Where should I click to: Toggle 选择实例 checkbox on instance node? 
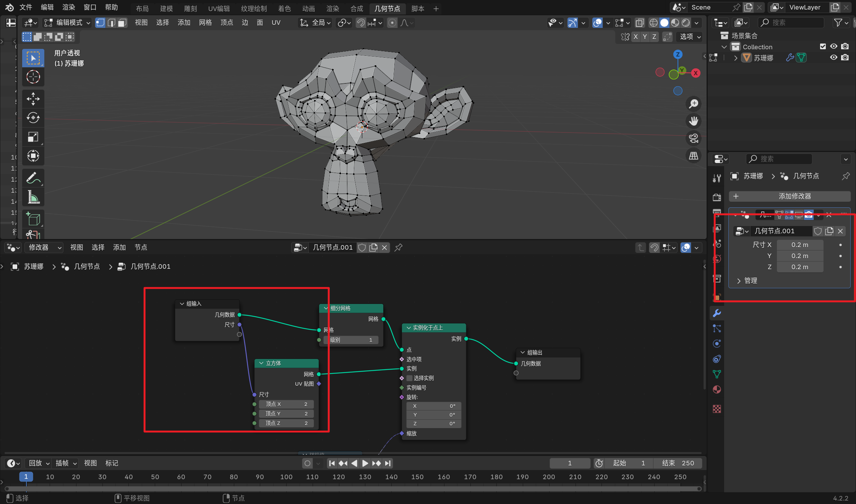pyautogui.click(x=410, y=378)
